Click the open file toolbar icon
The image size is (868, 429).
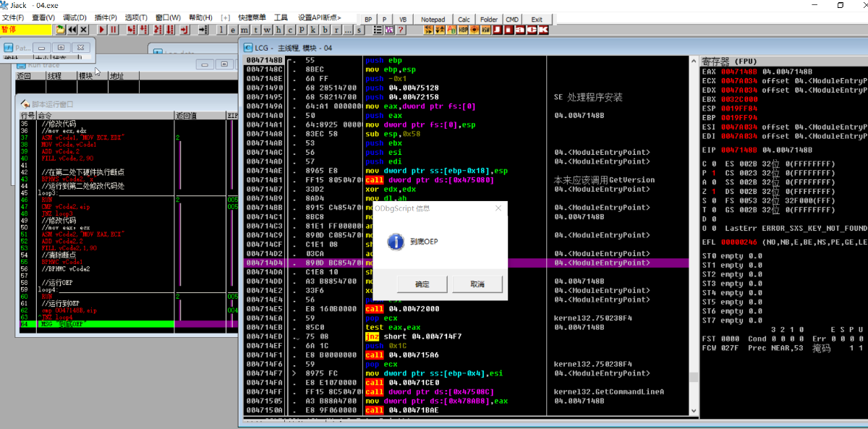[60, 30]
